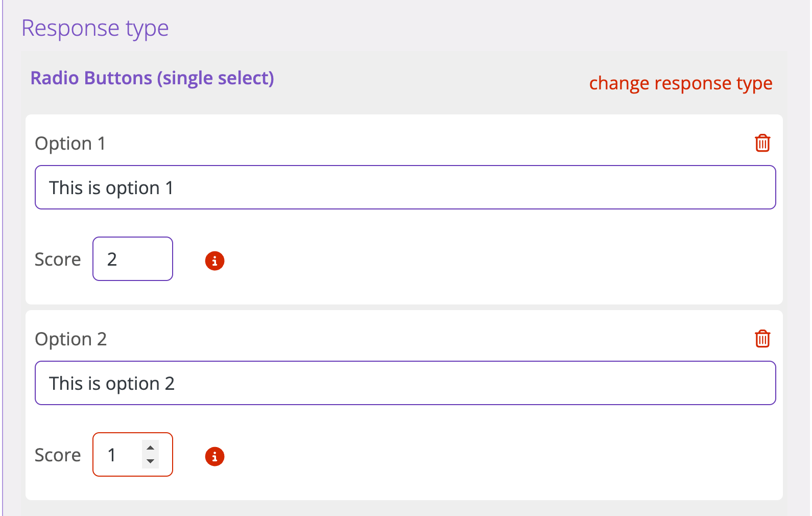Click the Score label in Option 1 card
The height and width of the screenshot is (516, 812).
tap(58, 260)
